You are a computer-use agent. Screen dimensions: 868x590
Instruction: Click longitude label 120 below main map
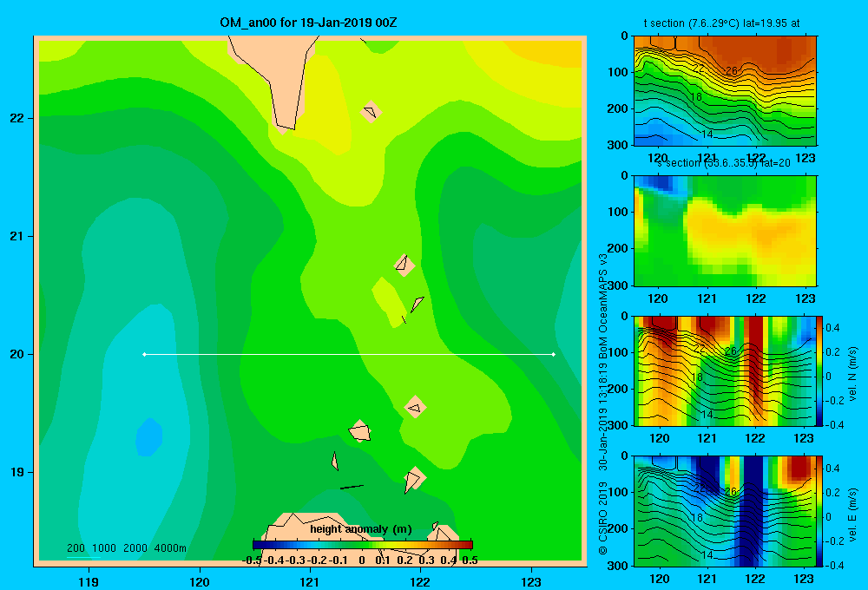pyautogui.click(x=200, y=581)
